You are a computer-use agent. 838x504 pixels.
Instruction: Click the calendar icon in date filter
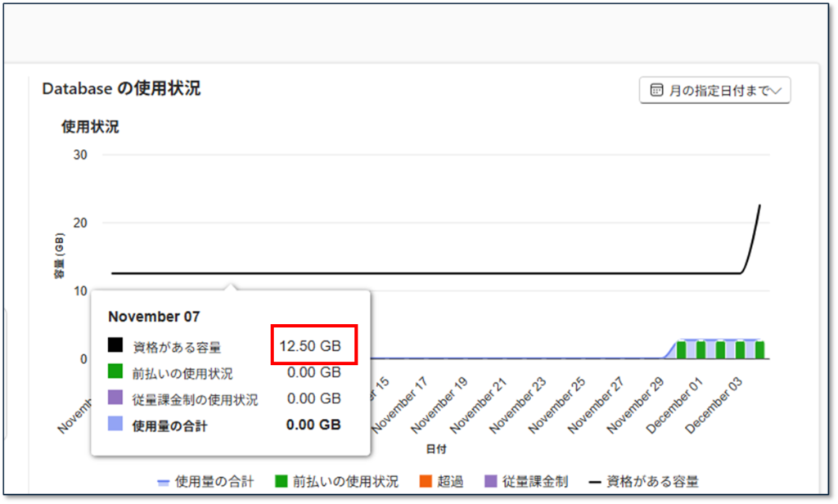(x=656, y=91)
